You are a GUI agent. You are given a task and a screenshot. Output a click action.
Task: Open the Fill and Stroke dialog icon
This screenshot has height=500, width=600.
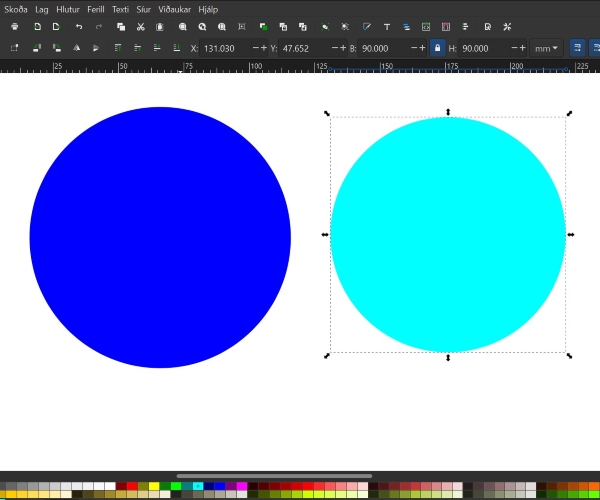[366, 26]
